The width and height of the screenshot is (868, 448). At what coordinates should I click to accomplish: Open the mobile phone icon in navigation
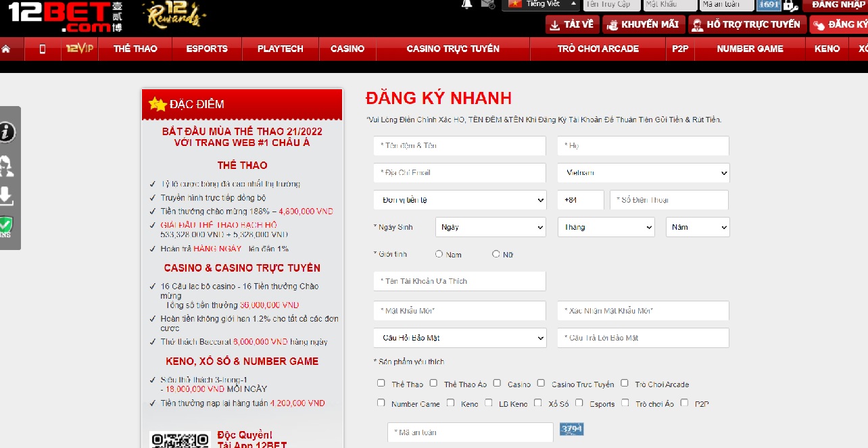[x=43, y=49]
